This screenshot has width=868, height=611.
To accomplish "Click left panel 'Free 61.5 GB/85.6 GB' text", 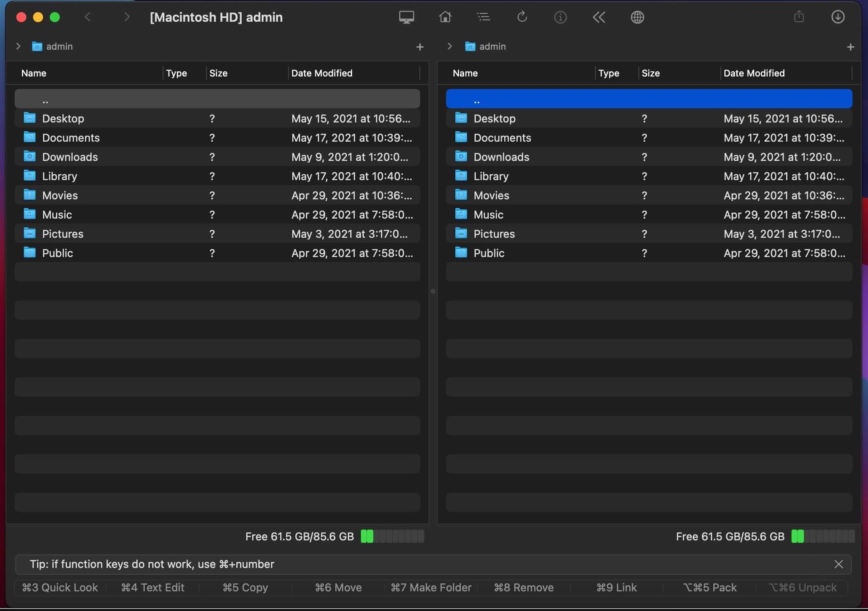I will tap(299, 537).
